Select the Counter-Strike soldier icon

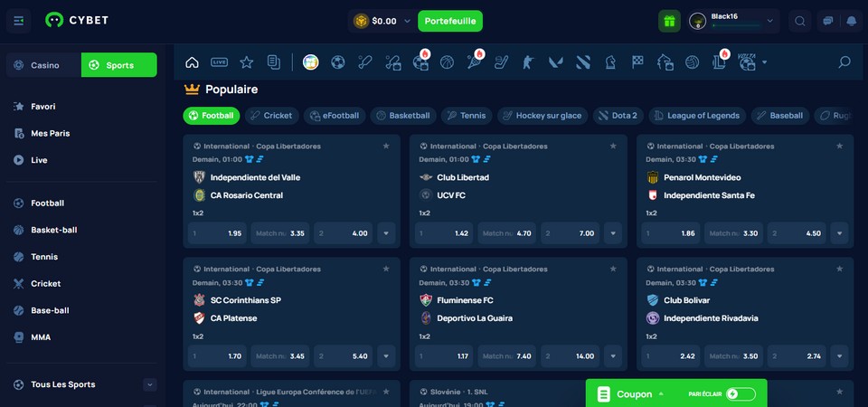[528, 62]
